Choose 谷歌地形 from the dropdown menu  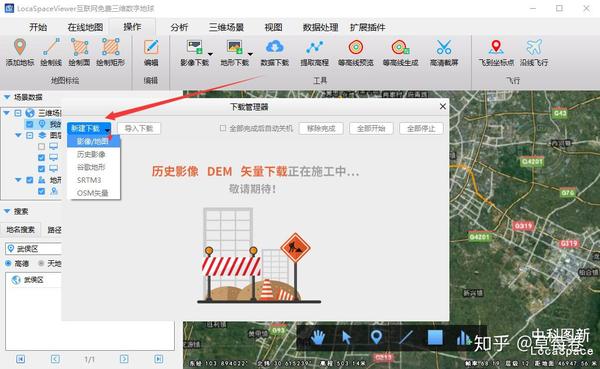click(94, 167)
